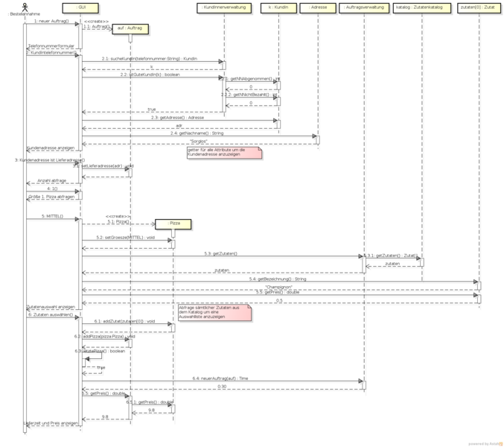Viewport: 504px width, 447px height.
Task: Click the '6: Zutaten auswählen()' message label
Action: (51, 315)
